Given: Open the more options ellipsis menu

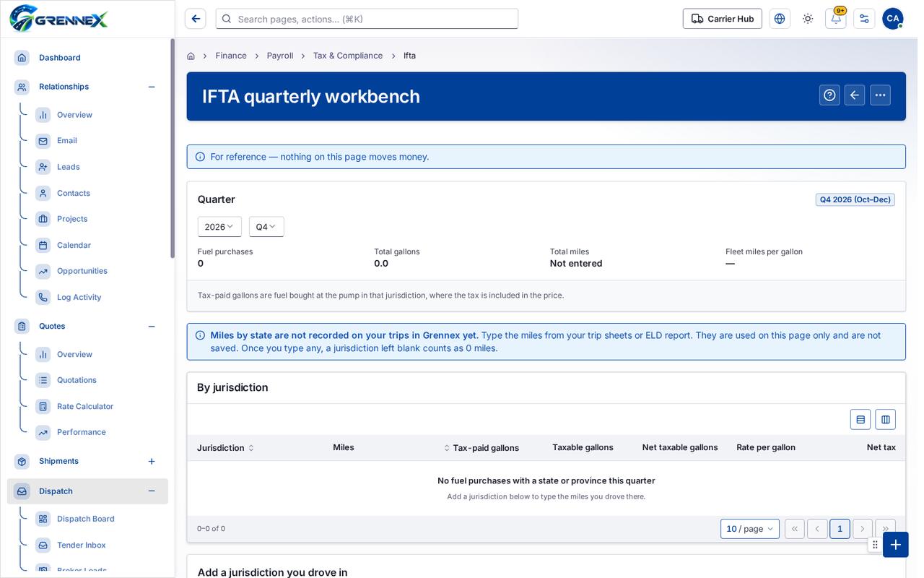Looking at the screenshot, I should tap(880, 95).
